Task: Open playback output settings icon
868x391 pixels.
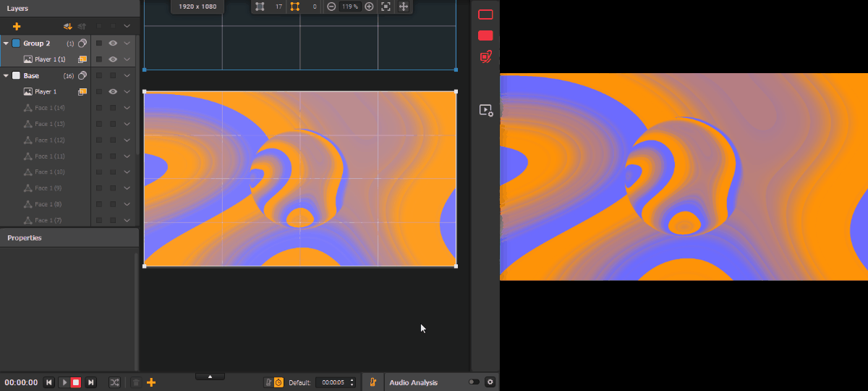Action: [x=486, y=111]
